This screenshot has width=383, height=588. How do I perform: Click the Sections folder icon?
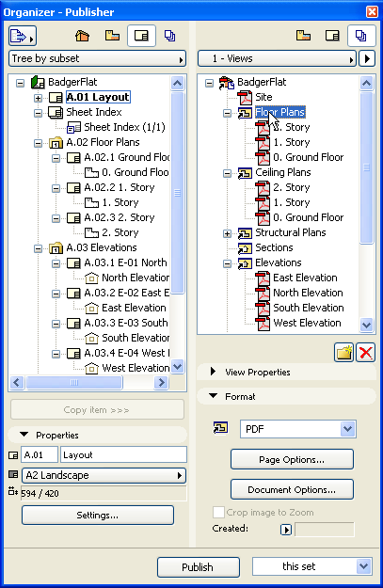coord(245,247)
